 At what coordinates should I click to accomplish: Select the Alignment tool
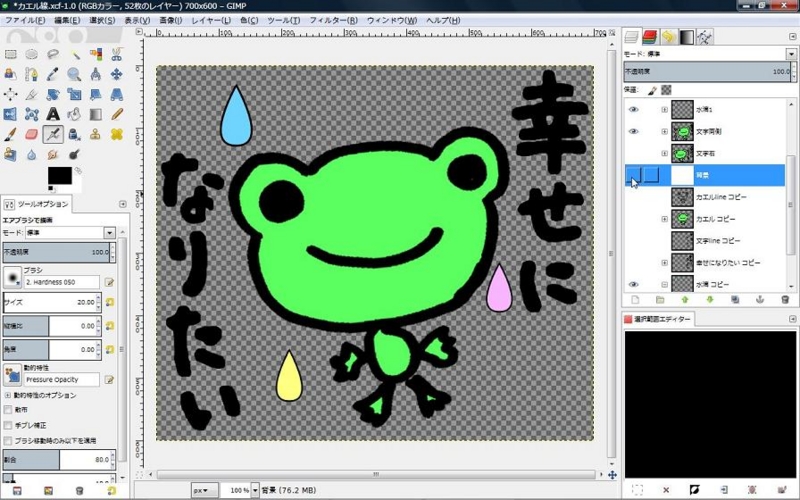(x=10, y=94)
